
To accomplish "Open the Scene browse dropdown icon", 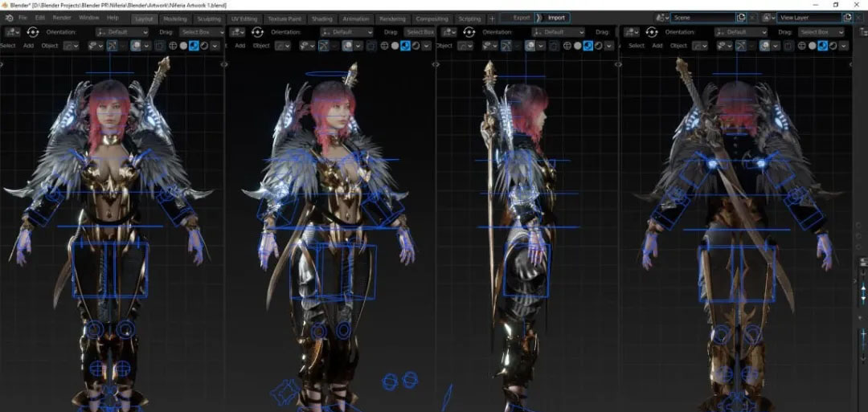I will coord(661,18).
